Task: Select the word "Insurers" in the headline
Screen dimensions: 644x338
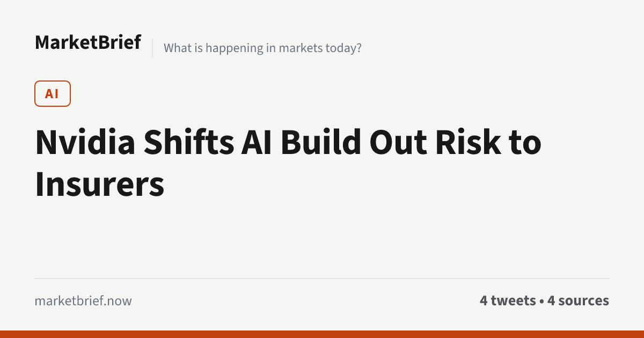Action: coord(99,184)
